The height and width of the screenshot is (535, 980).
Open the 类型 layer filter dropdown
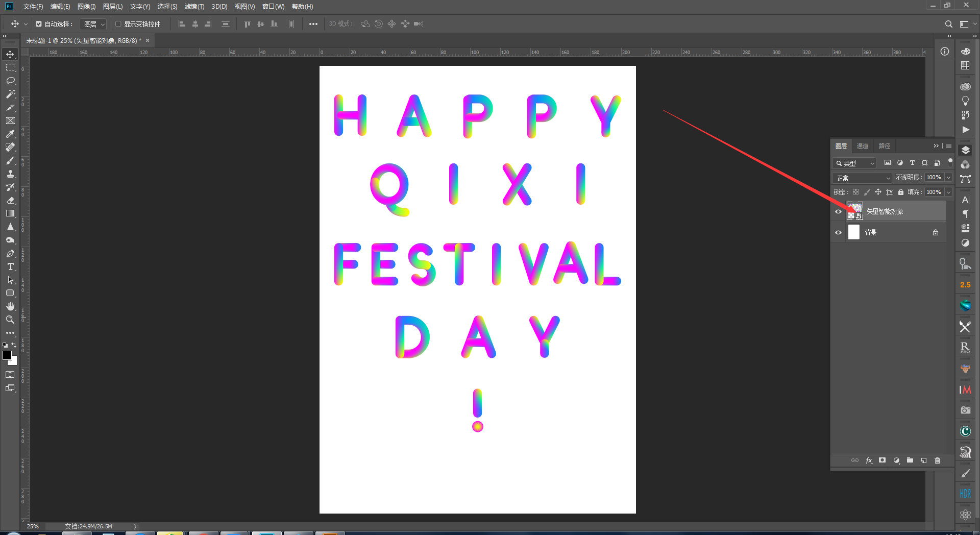855,163
